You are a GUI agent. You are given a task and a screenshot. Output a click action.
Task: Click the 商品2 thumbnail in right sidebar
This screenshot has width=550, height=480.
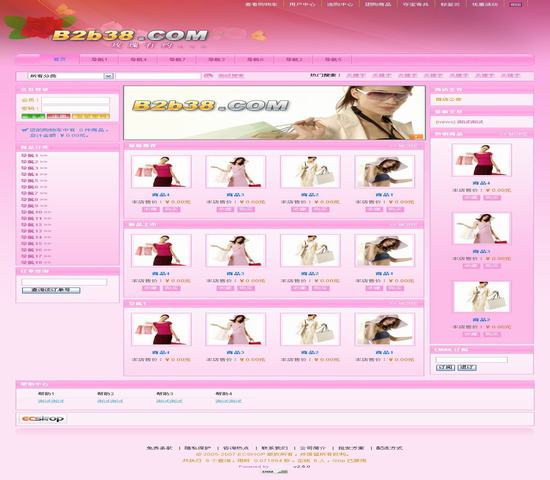pyautogui.click(x=482, y=297)
